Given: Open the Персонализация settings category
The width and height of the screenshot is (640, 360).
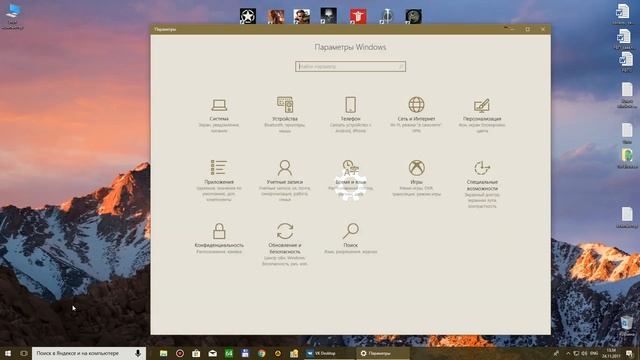Looking at the screenshot, I should coord(482,115).
